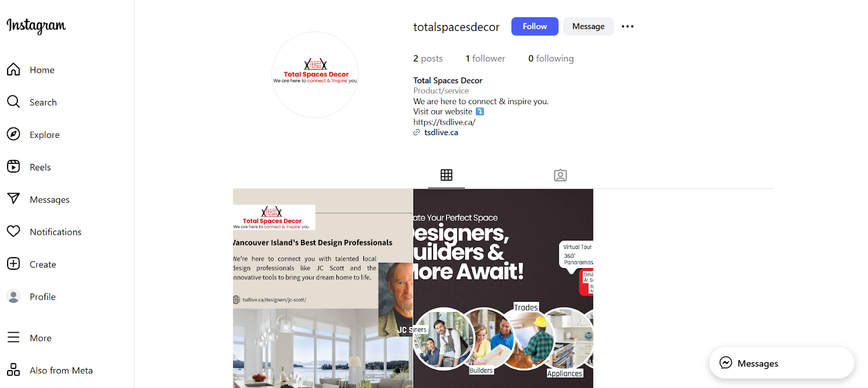The height and width of the screenshot is (388, 868).
Task: Click the Message button beside Follow
Action: click(588, 26)
